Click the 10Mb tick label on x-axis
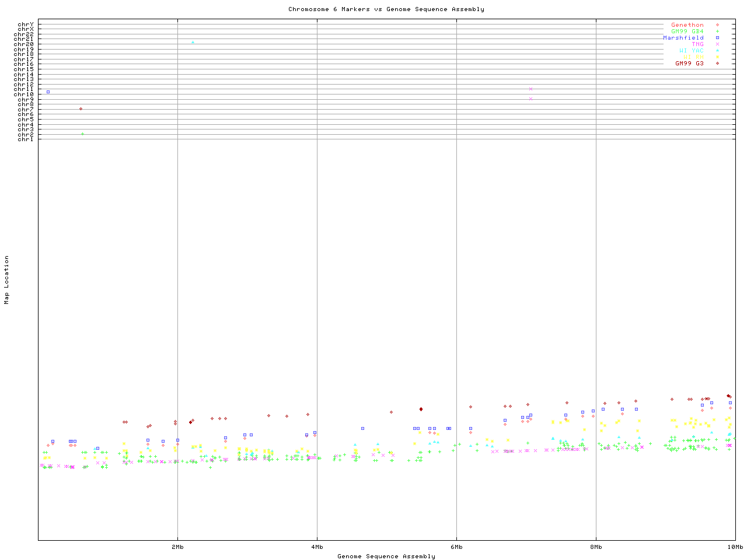The width and height of the screenshot is (747, 560). pyautogui.click(x=735, y=547)
